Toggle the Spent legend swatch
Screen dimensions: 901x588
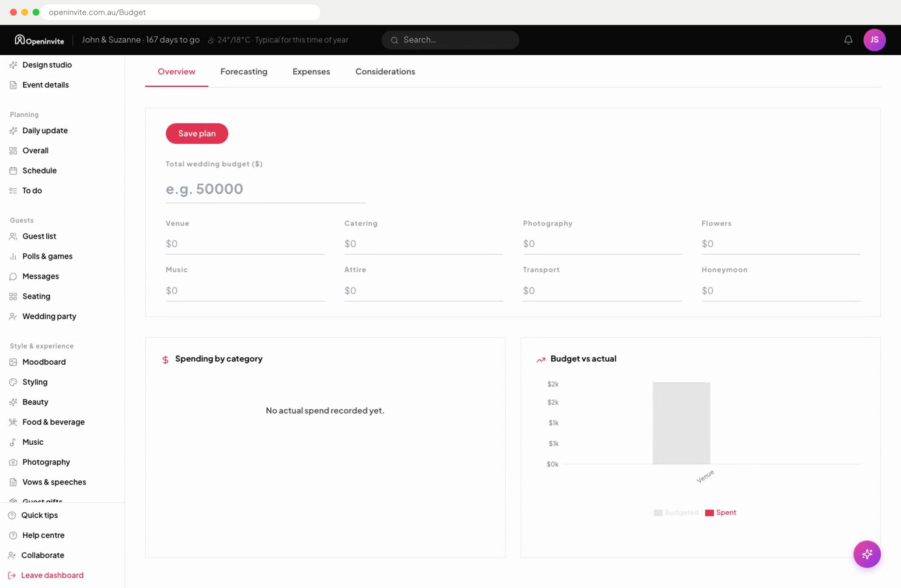[x=709, y=513]
